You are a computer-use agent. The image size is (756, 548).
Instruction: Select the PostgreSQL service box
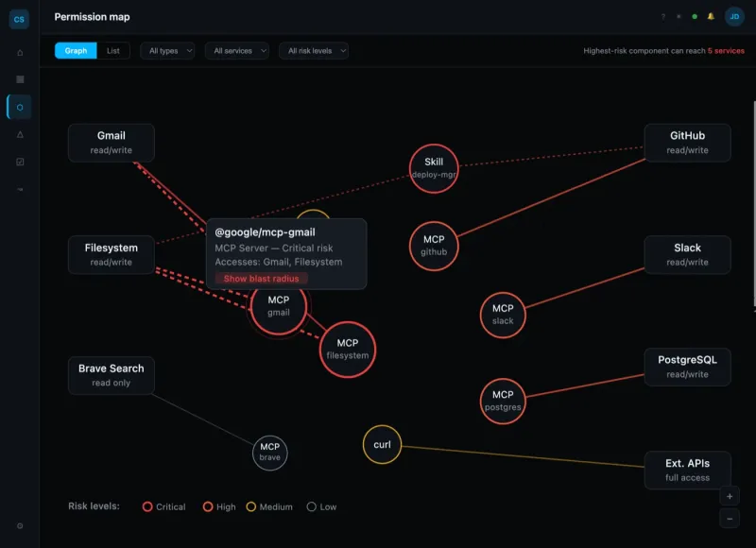tap(688, 367)
